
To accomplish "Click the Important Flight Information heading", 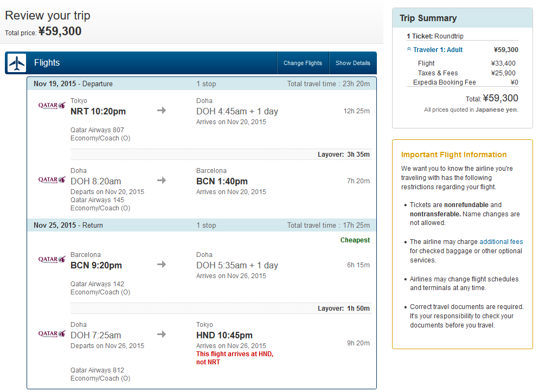I will [454, 155].
